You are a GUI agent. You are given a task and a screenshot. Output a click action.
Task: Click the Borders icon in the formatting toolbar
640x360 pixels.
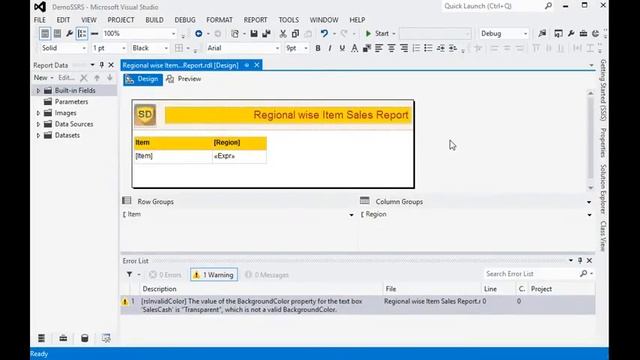[x=179, y=48]
